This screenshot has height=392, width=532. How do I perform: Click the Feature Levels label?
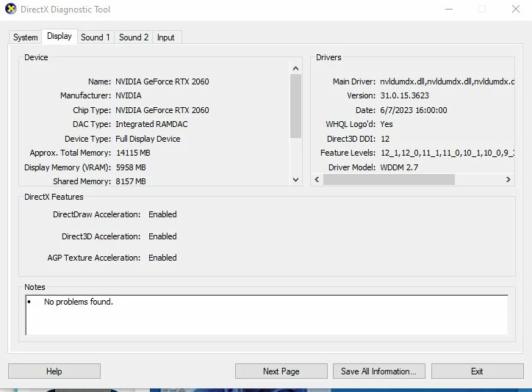348,153
